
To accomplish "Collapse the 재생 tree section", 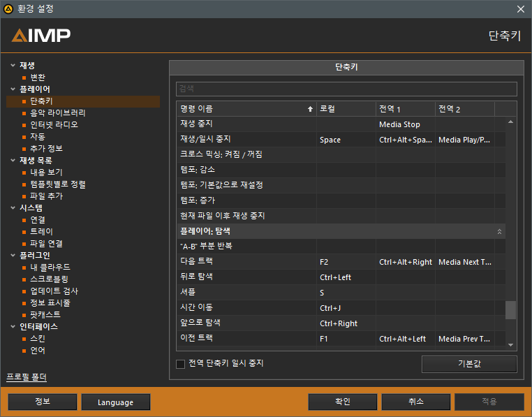I will coord(13,65).
